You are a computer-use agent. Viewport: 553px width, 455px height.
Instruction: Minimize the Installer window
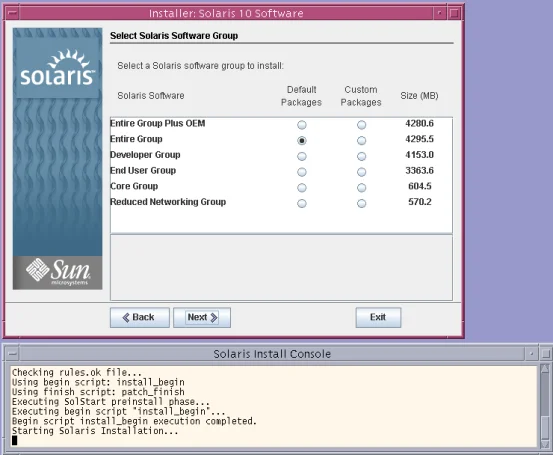tap(439, 13)
